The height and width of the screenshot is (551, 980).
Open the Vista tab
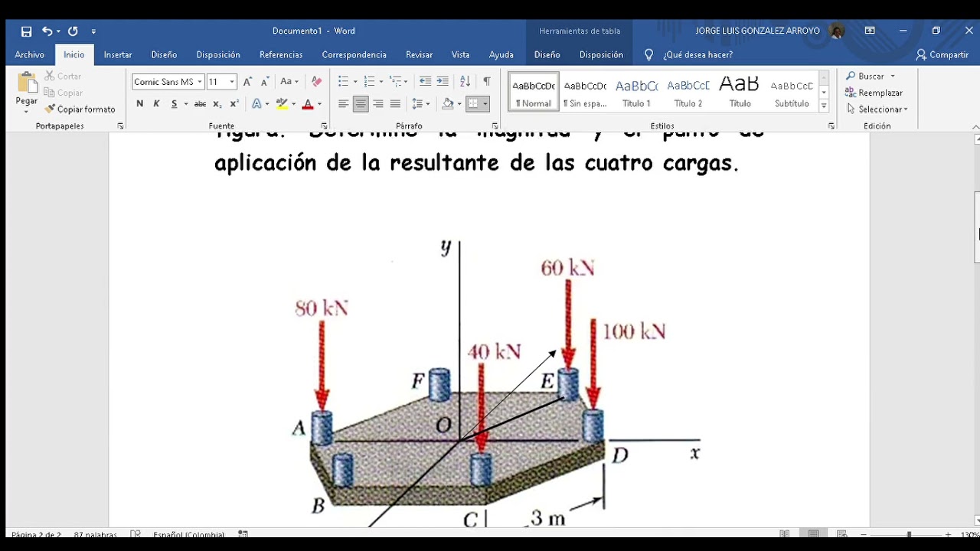(x=461, y=55)
